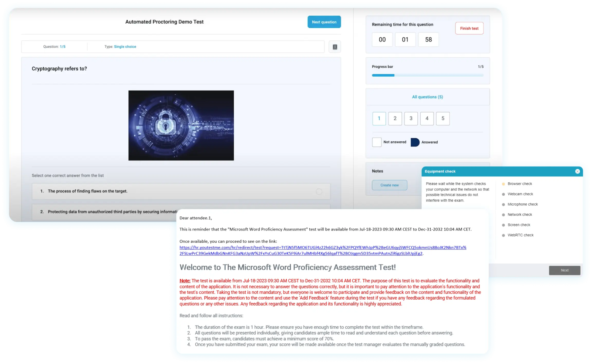Click the WebRTC check status indicator
The height and width of the screenshot is (364, 592).
[x=503, y=235]
